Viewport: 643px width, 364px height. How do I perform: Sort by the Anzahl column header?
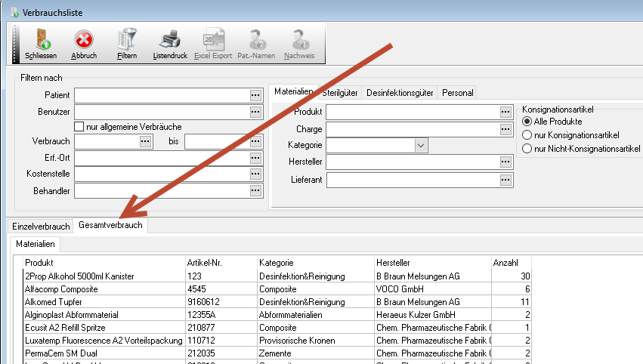coord(505,262)
